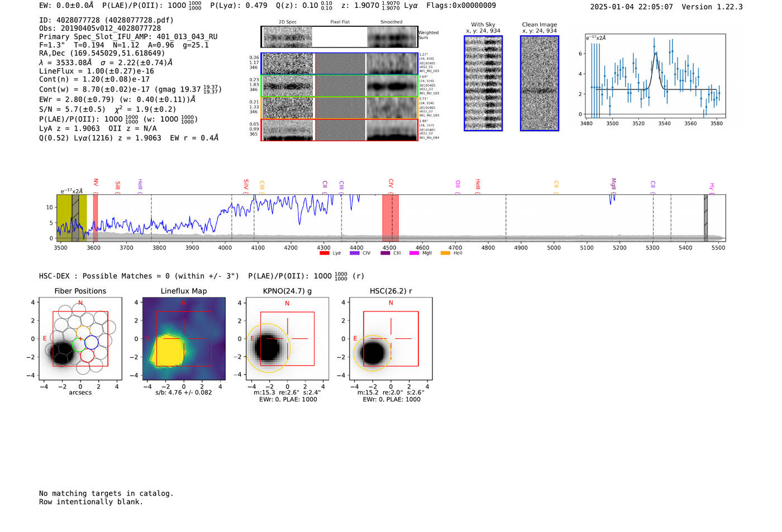The width and height of the screenshot is (782, 532).
Task: Select the blue-bordered fiber 2D spectrum
Action: [x=288, y=64]
